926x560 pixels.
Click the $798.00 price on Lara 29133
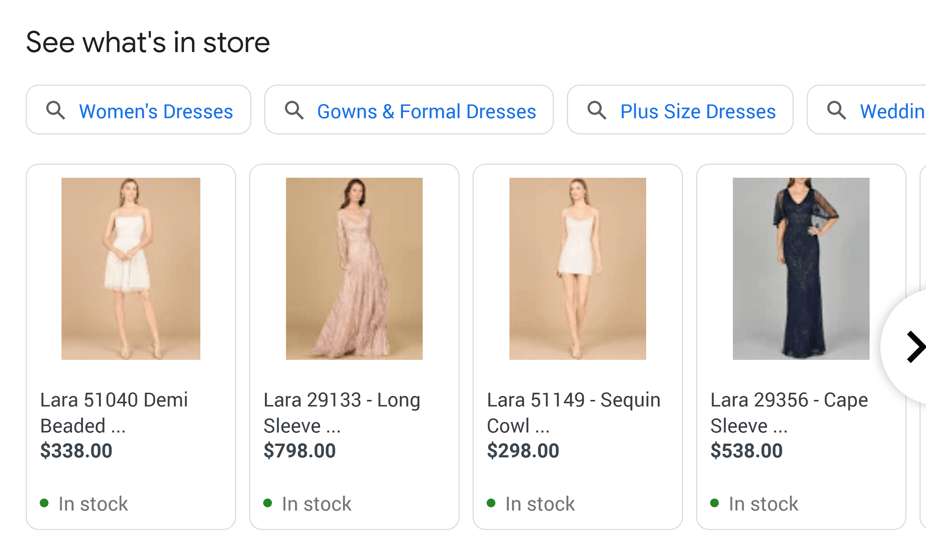300,451
